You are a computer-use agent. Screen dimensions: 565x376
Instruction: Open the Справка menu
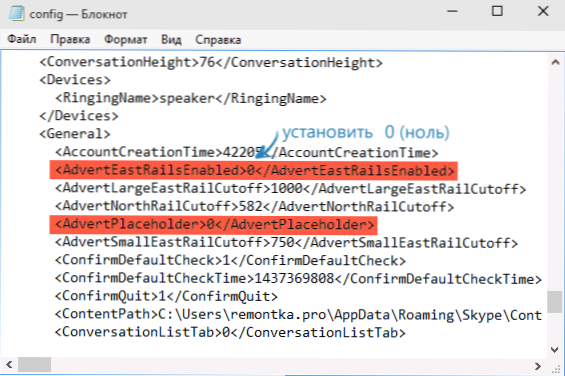[218, 39]
